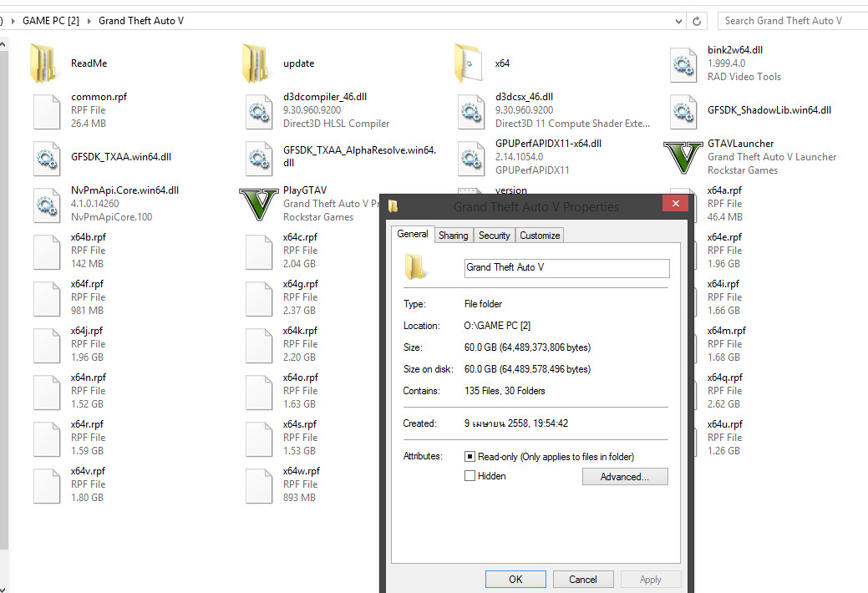Viewport: 868px width, 593px height.
Task: Click the text 135 Files, 30 Folders
Action: pyautogui.click(x=505, y=391)
